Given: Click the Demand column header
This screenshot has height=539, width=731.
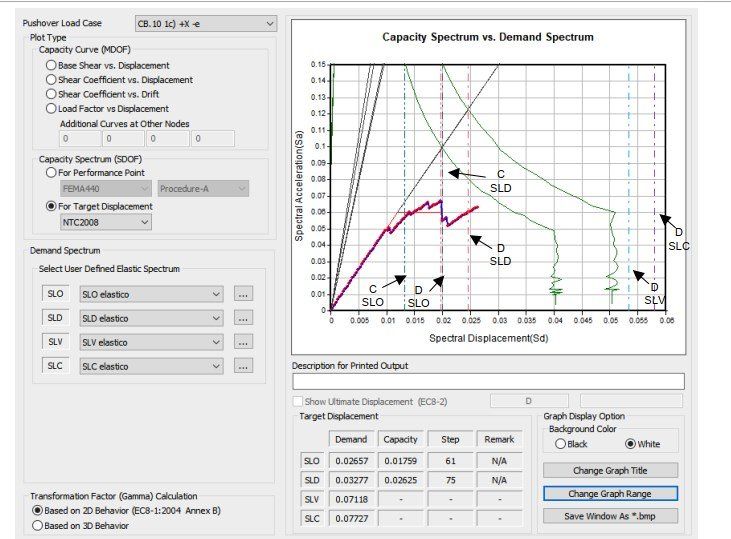Looking at the screenshot, I should click(352, 439).
